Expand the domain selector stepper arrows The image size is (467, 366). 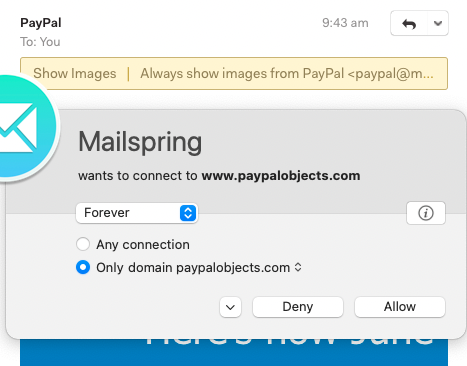pyautogui.click(x=298, y=267)
